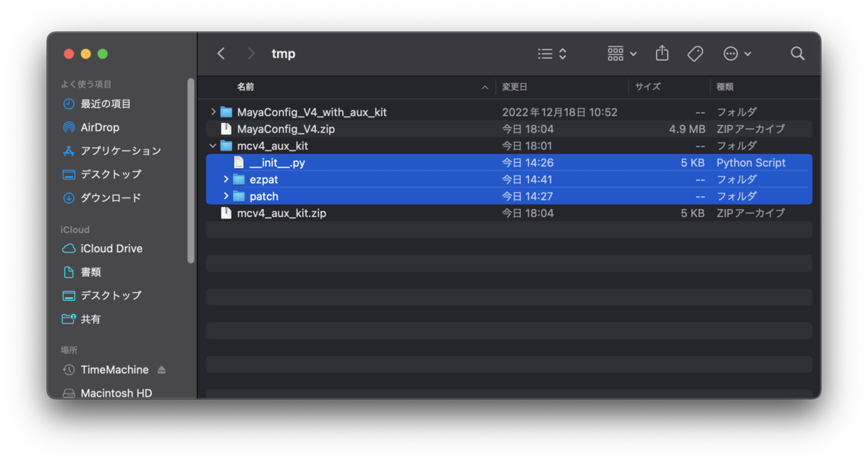The image size is (868, 461).
Task: Click the tmp window title
Action: [284, 54]
